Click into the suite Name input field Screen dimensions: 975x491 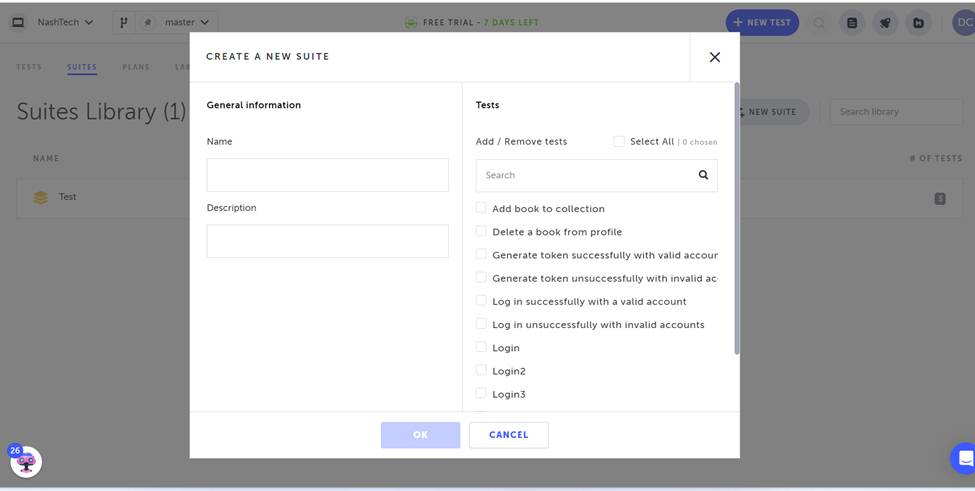point(327,175)
